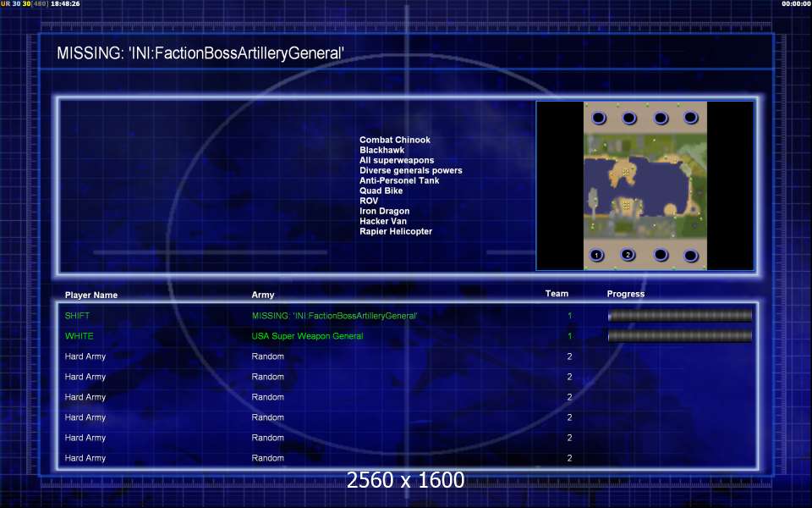The width and height of the screenshot is (812, 508).
Task: Select 'Hacker Van' in the list
Action: [x=382, y=221]
